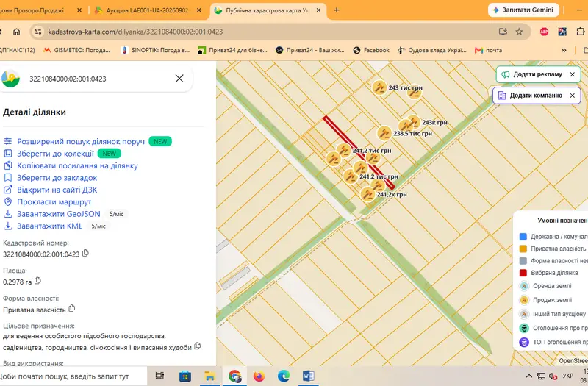Open Microsoft Word from the taskbar
Screen dimensions: 588x386
pos(308,376)
